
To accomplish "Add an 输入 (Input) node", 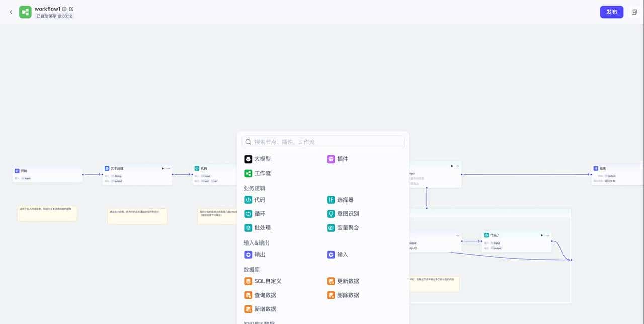I will (x=342, y=254).
